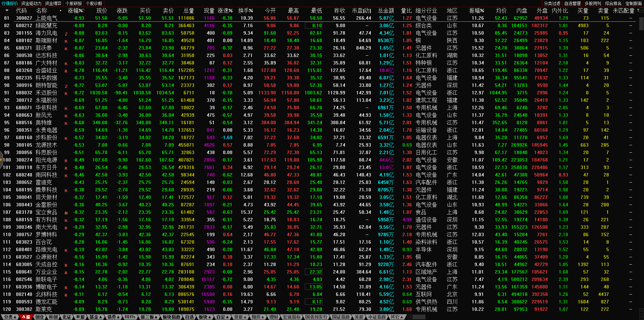Image resolution: width=644 pixels, height=320 pixels.
Task: Click the N marker beside 宝立食品
Action: [x=66, y=213]
